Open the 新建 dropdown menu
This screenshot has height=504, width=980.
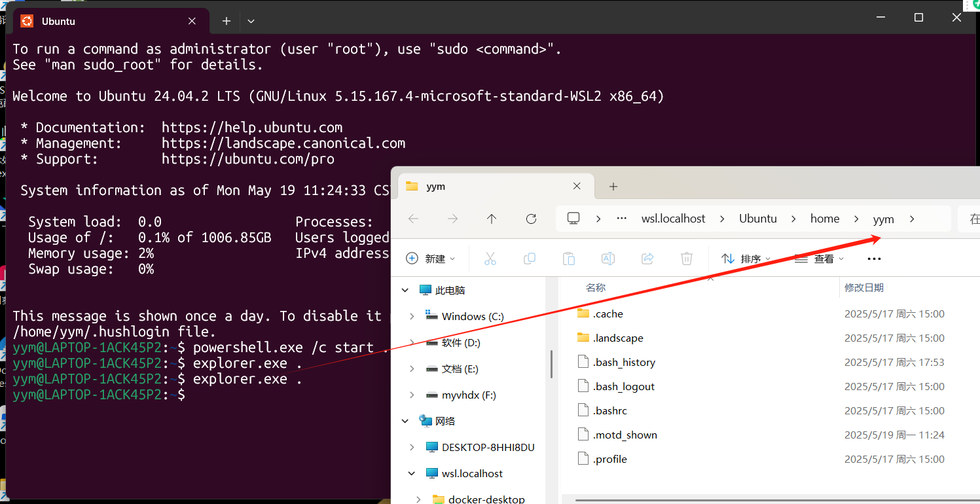click(x=430, y=259)
